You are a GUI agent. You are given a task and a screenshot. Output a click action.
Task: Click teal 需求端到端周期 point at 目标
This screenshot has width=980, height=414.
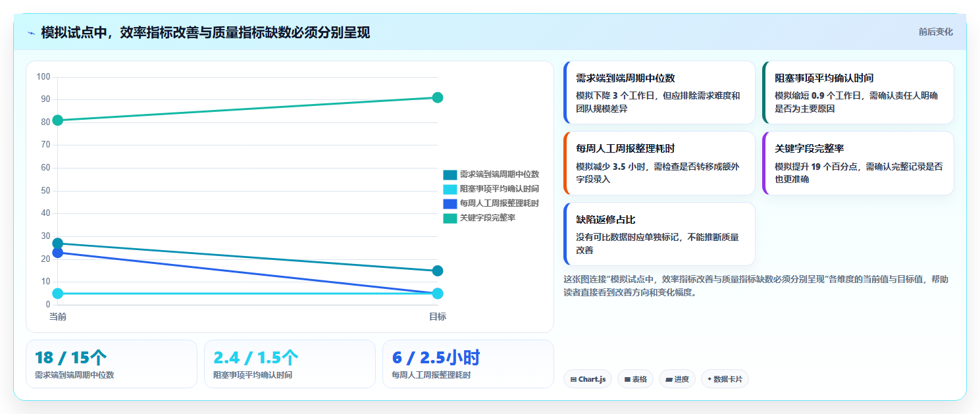pos(438,271)
